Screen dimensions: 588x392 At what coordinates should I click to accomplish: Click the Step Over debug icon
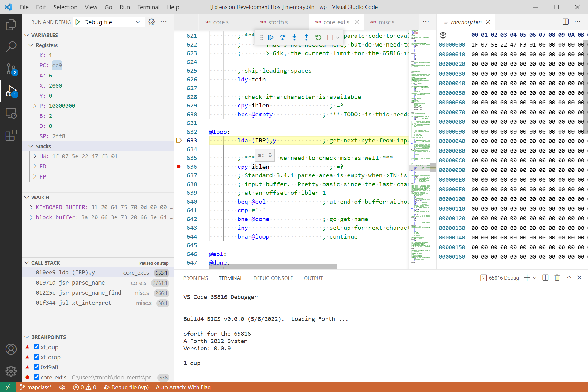[x=282, y=37]
